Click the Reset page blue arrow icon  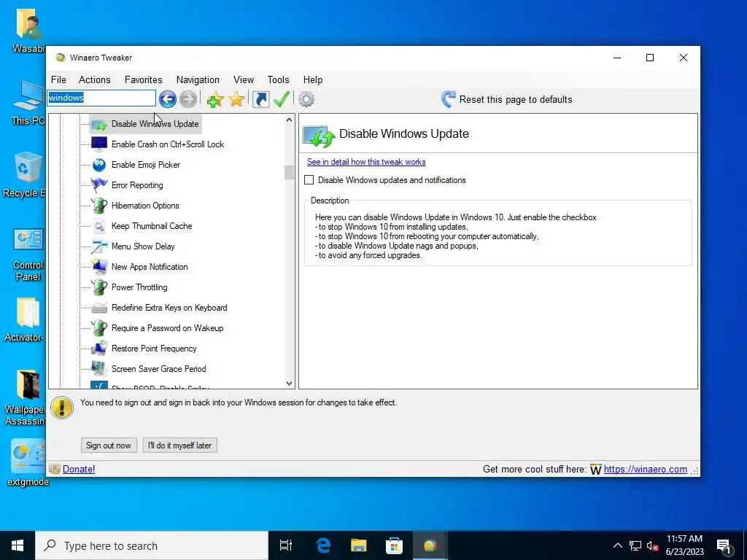tap(448, 99)
